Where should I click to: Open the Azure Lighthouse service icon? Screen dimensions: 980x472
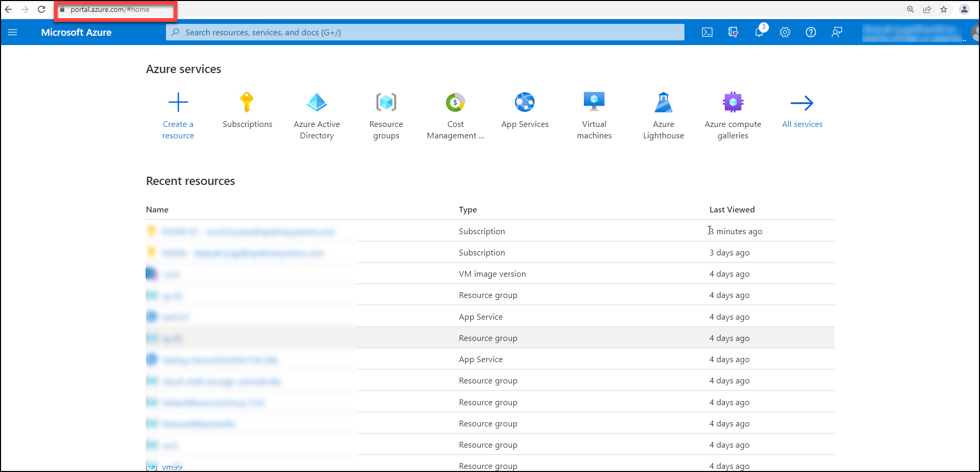664,102
